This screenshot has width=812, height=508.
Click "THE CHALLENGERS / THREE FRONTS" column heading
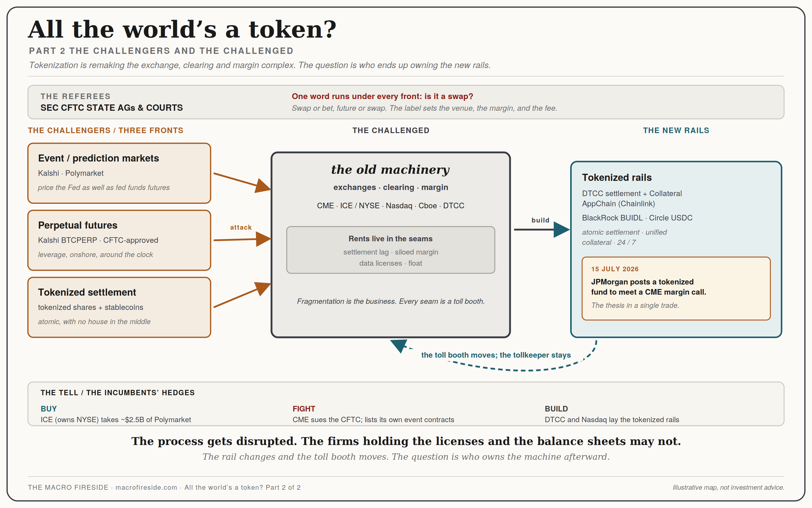[106, 130]
